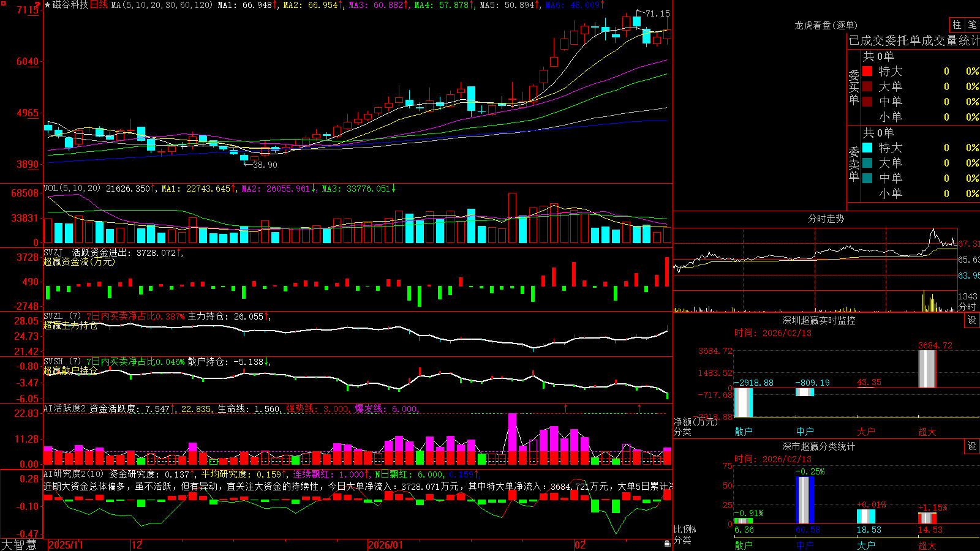Select the 龙虎看盘(逐单) panel title

coord(826,26)
